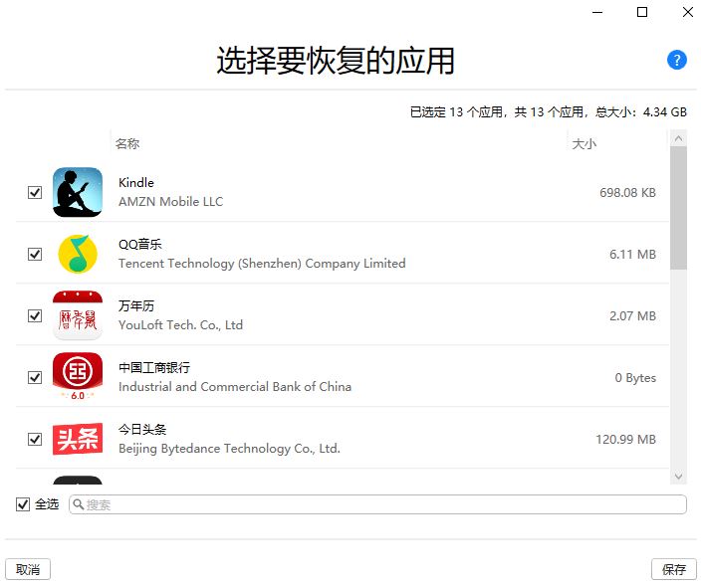Screen dimensions: 701x588
Task: Click Industrial and Commercial Bank of China text
Action: [235, 386]
